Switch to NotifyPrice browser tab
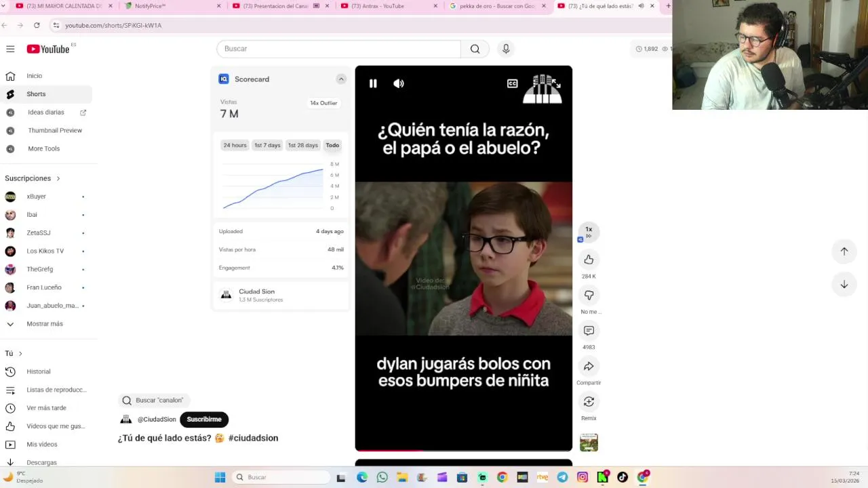Screen dimensions: 868x488 point(172,6)
